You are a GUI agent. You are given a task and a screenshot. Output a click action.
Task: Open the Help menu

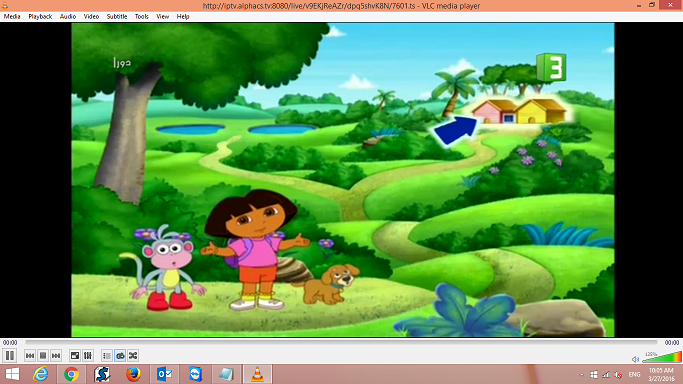click(x=183, y=17)
